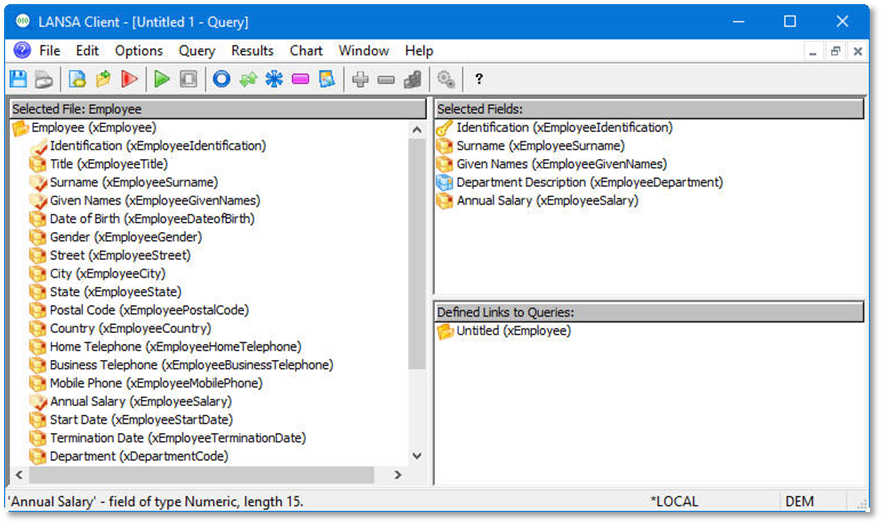
Task: Click the vertical scrollbar thumb of field tree
Action: click(417, 254)
